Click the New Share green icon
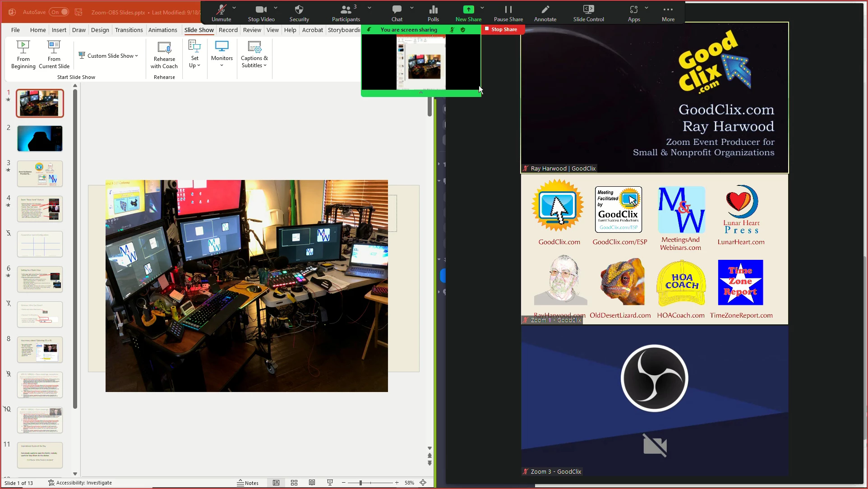868x489 pixels. point(468,10)
